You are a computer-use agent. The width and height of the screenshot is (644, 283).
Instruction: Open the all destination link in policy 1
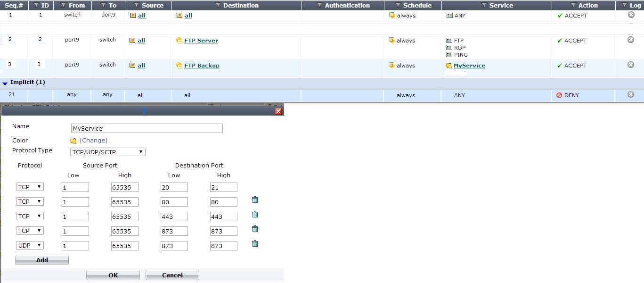[188, 16]
